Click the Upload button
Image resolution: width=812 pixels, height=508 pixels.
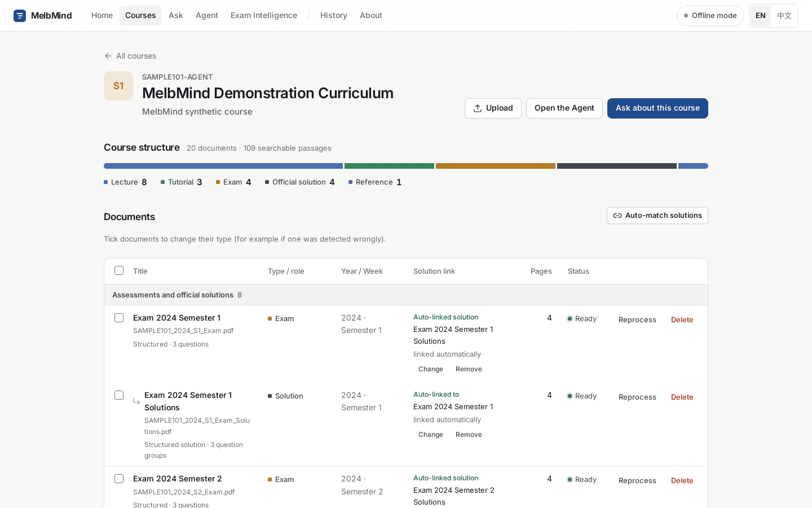493,108
